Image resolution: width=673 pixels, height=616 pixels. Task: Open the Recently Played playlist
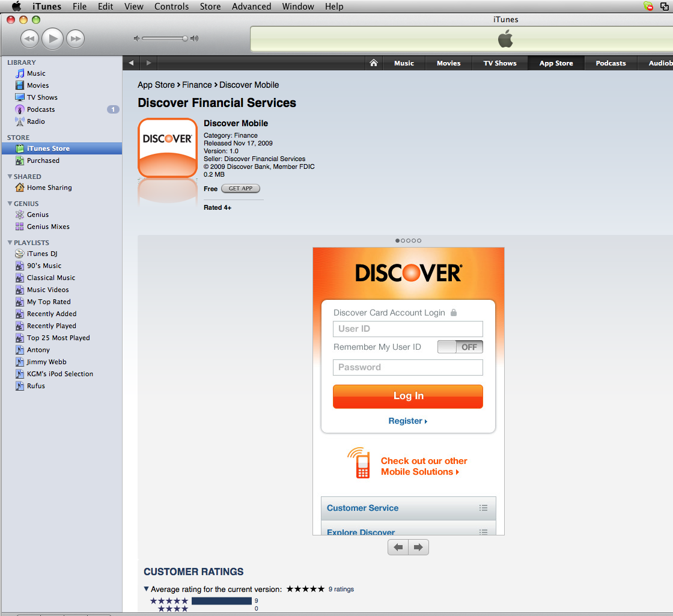point(52,326)
